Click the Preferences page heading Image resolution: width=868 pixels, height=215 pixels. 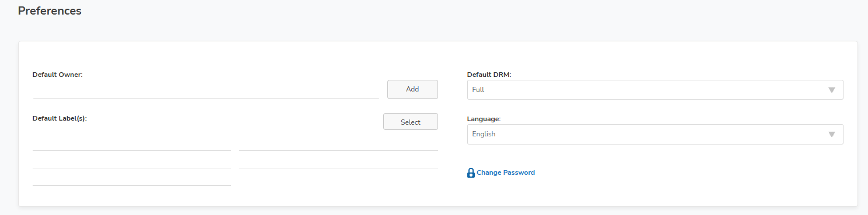[x=50, y=10]
